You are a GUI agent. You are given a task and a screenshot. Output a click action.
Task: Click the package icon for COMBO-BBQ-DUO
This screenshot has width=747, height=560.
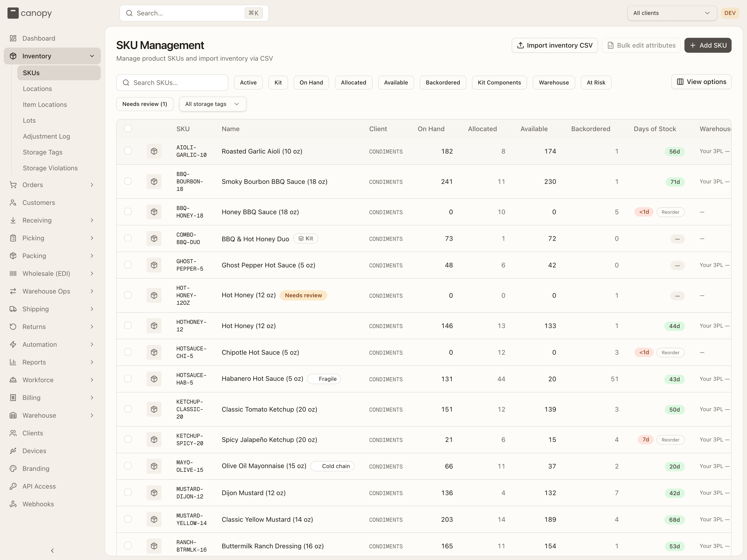click(154, 238)
